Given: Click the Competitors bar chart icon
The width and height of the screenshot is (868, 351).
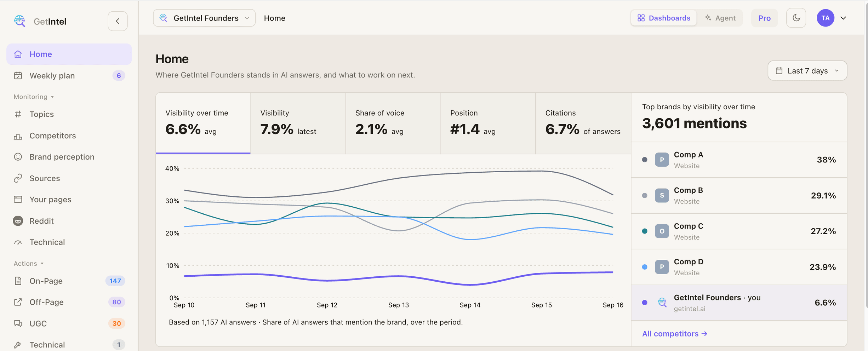Looking at the screenshot, I should tap(18, 136).
